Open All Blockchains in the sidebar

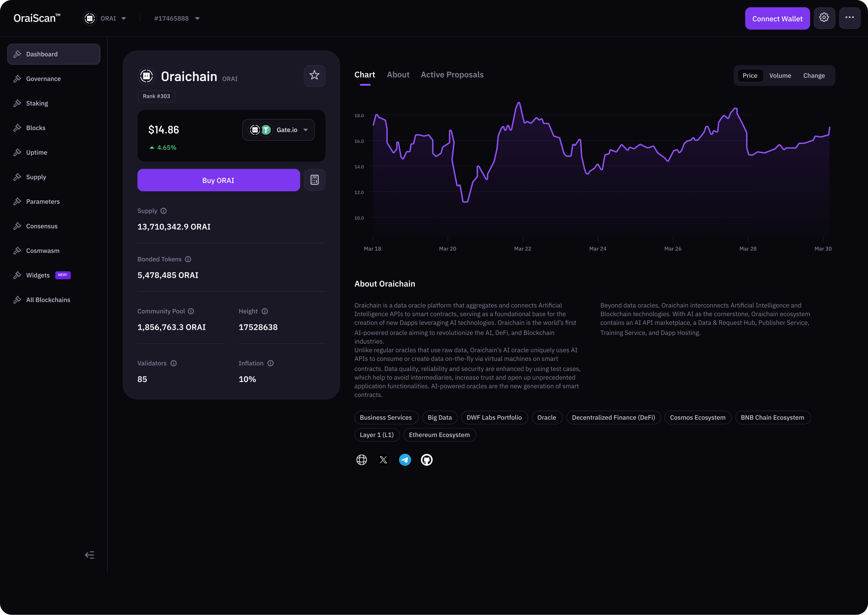pos(54,299)
